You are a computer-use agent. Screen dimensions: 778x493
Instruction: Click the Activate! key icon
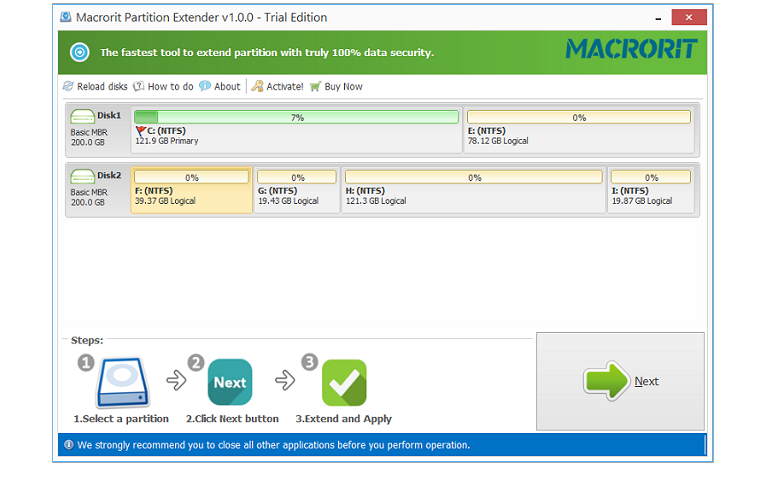tap(257, 86)
